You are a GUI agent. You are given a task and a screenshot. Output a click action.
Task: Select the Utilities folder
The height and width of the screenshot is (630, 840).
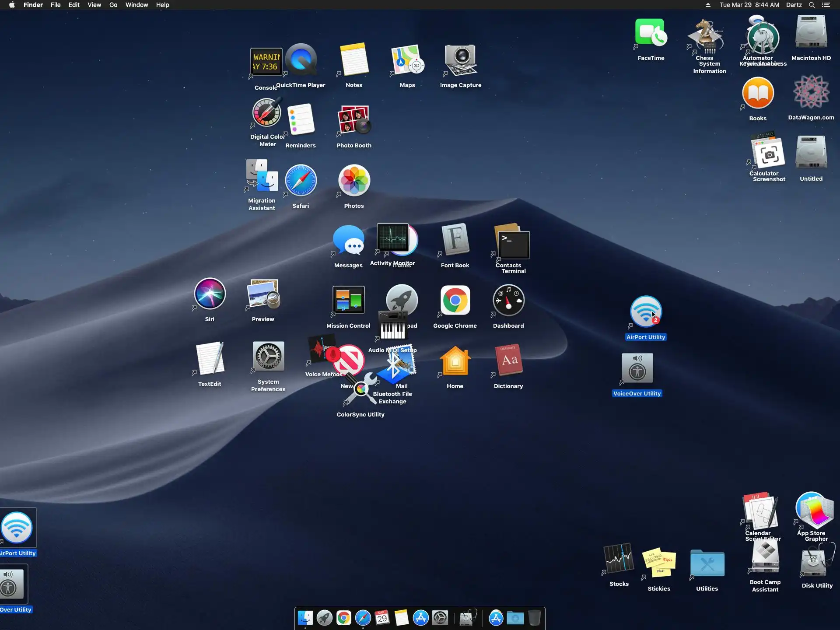click(707, 563)
